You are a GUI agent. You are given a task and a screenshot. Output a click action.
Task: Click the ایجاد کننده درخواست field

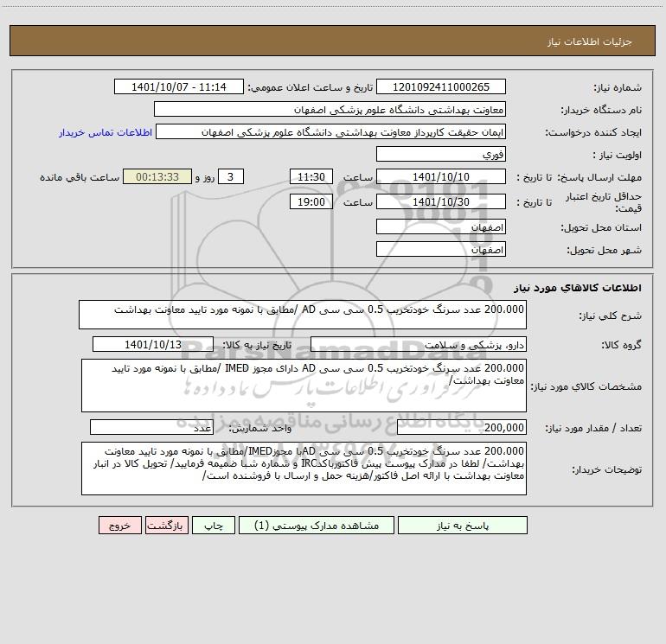331,131
